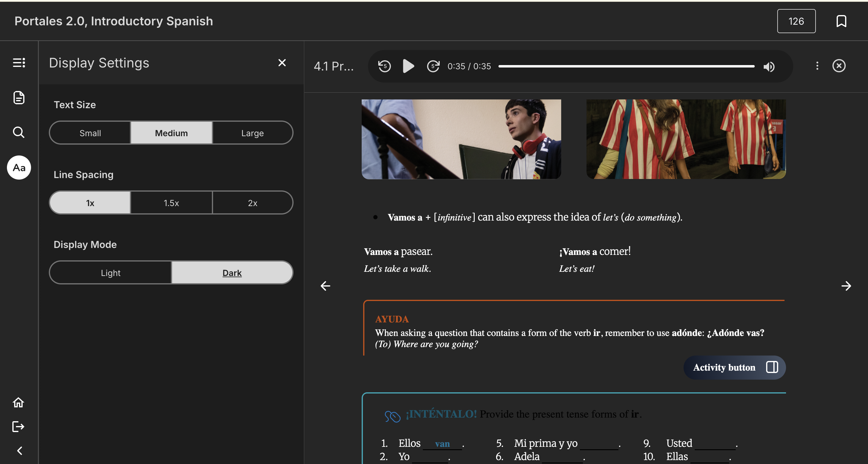The width and height of the screenshot is (868, 464).
Task: Click the audio progress bar
Action: tap(626, 66)
